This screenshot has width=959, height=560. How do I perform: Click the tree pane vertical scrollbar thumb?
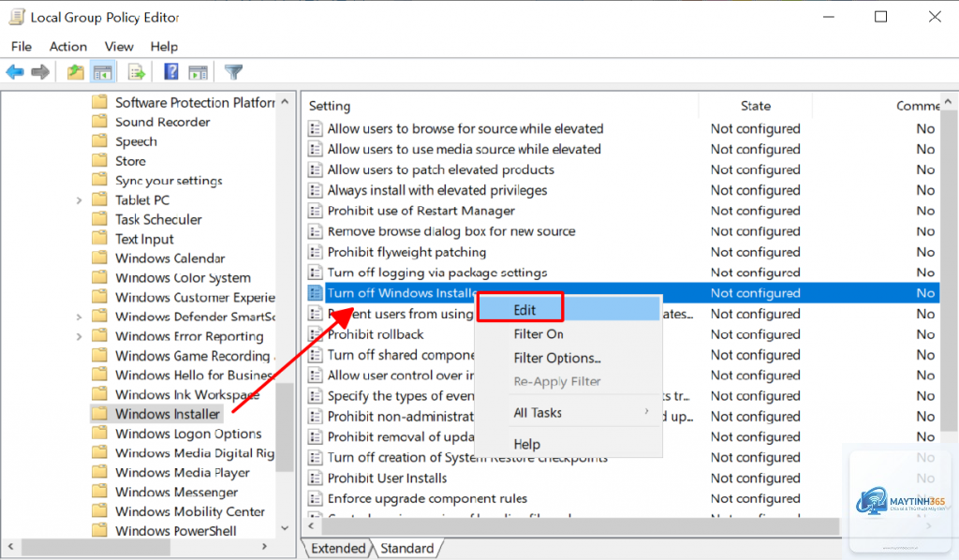[285, 428]
